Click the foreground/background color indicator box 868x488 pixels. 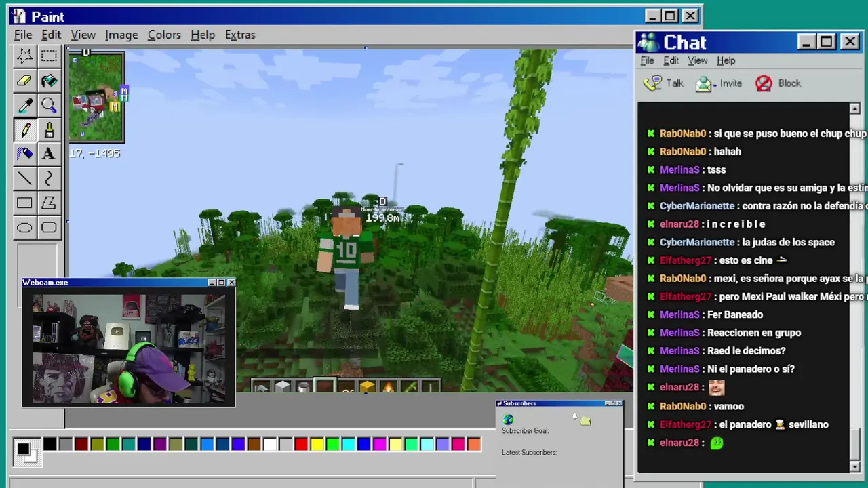(26, 452)
